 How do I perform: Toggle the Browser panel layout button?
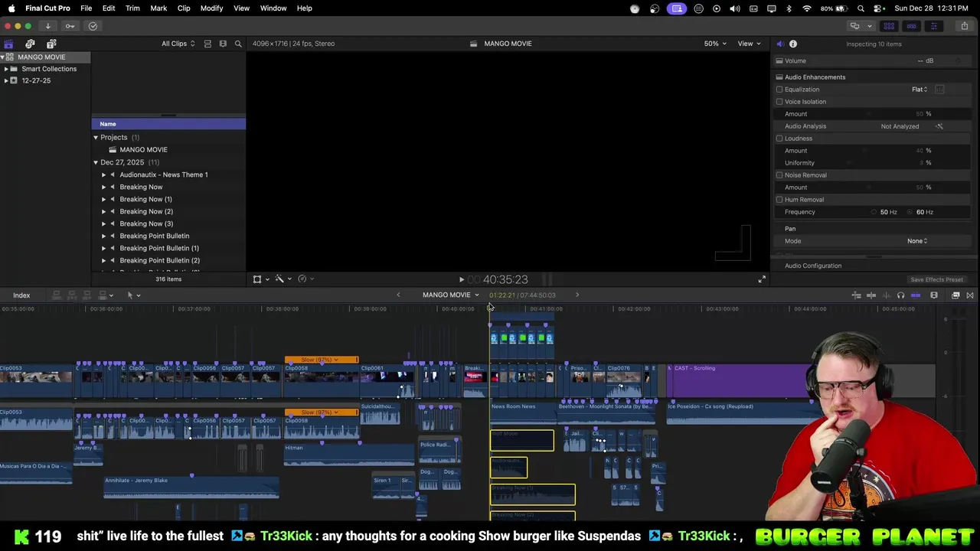click(889, 26)
